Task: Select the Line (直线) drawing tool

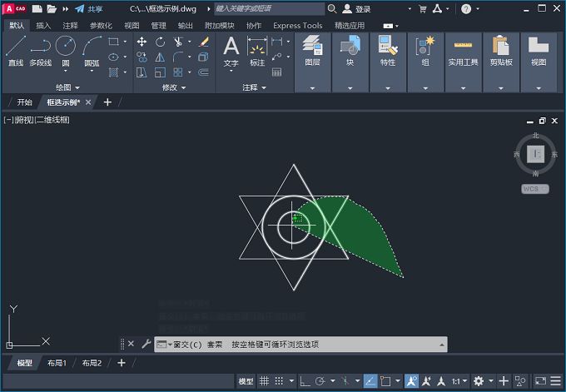Action: click(15, 50)
